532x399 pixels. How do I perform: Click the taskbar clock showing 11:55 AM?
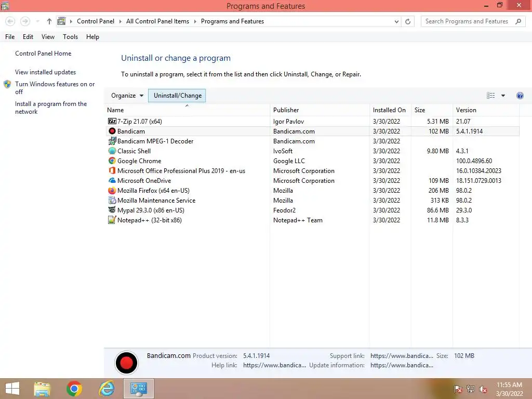509,389
